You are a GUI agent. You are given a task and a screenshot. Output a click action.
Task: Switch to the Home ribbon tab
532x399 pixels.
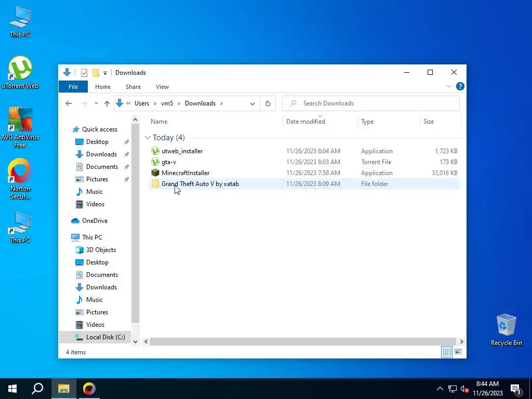pos(103,87)
